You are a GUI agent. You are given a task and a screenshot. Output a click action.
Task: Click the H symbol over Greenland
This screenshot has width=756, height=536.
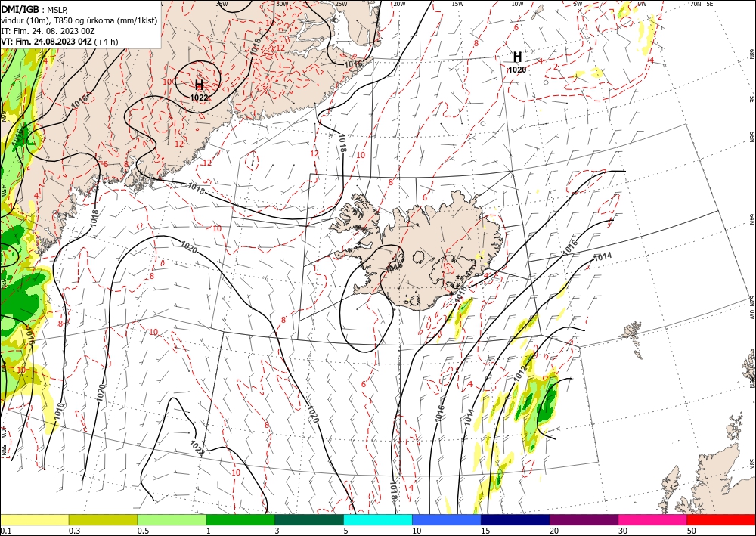(199, 85)
